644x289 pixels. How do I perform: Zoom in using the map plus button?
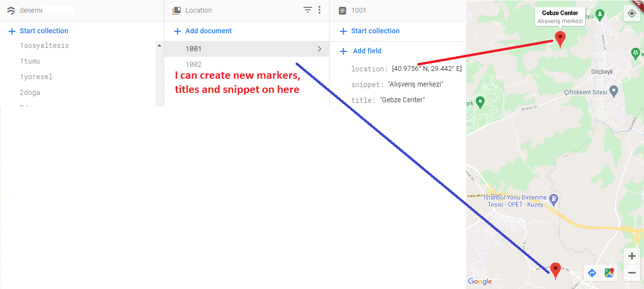631,255
